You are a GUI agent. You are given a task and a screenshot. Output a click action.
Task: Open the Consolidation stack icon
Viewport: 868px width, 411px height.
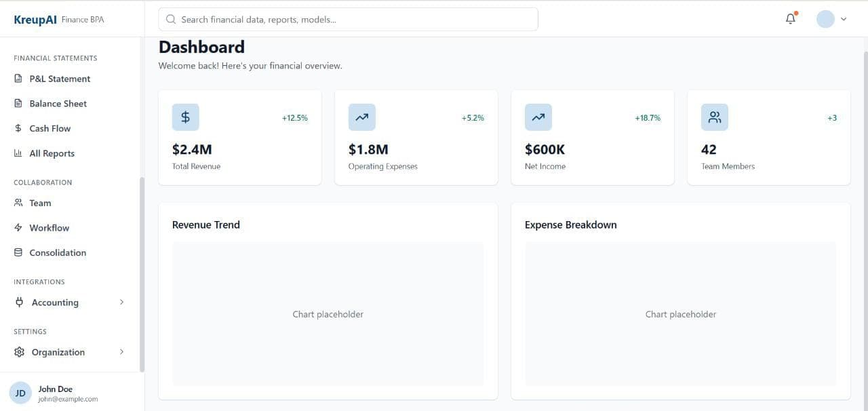click(18, 252)
